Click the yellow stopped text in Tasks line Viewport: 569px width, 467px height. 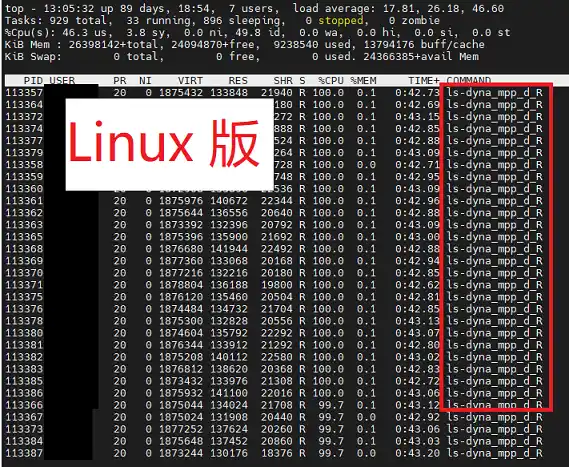(340, 20)
